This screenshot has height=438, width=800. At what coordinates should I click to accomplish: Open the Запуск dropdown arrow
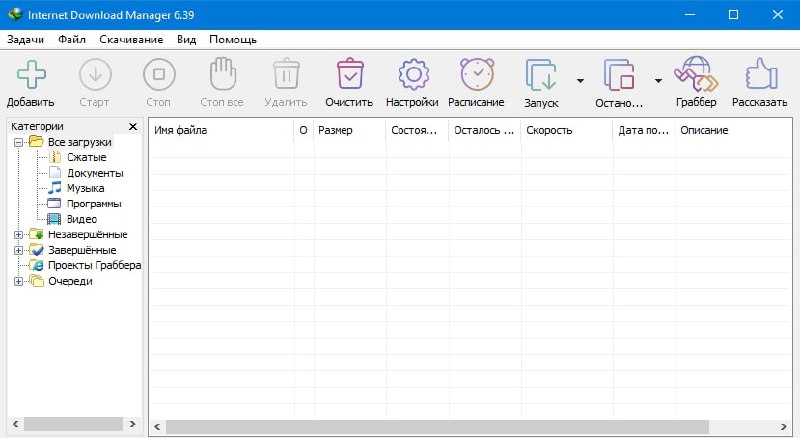pyautogui.click(x=580, y=81)
